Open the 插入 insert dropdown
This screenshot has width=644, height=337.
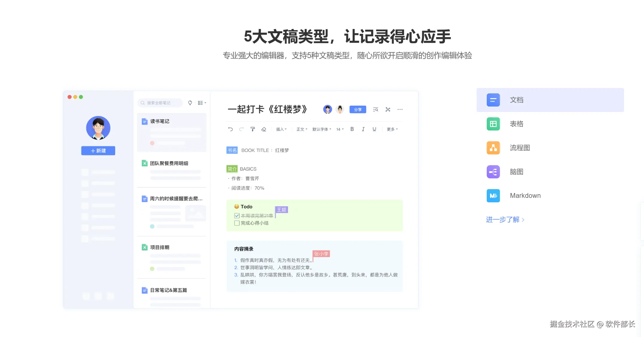click(x=281, y=129)
